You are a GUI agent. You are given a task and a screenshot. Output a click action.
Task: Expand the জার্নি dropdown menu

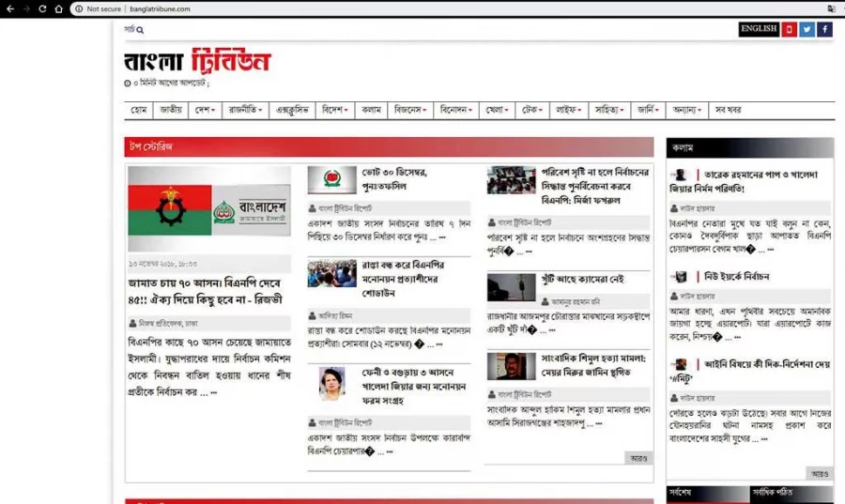(648, 110)
